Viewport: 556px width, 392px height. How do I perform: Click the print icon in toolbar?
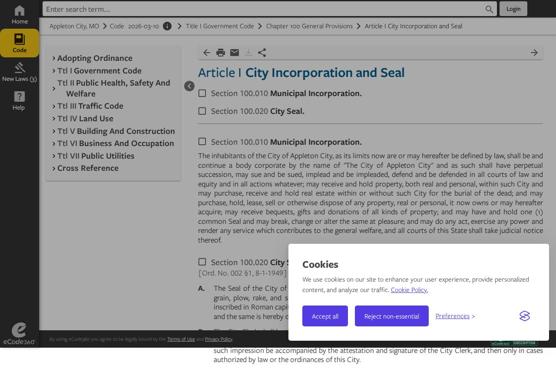pyautogui.click(x=221, y=53)
